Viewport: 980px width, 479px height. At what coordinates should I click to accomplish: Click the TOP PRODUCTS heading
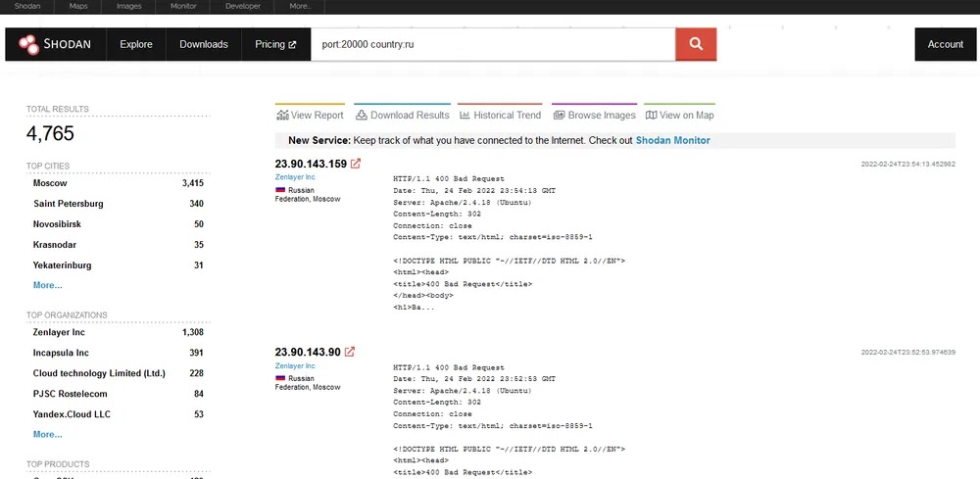[58, 464]
